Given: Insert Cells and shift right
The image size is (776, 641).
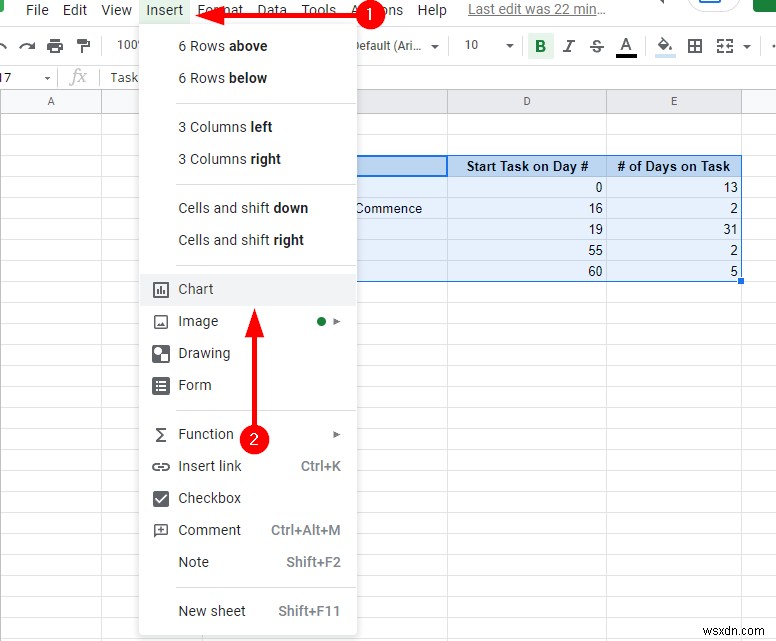Looking at the screenshot, I should coord(247,240).
